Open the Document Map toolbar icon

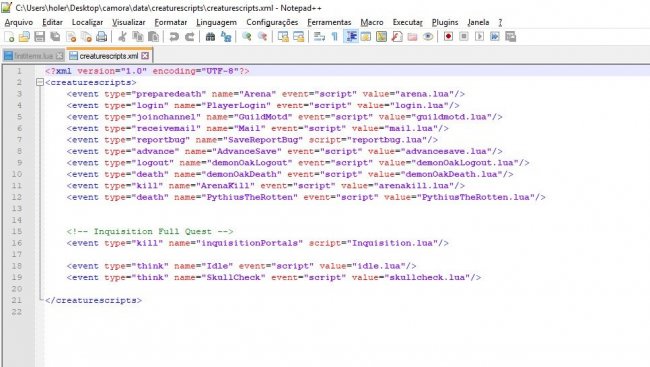(x=381, y=37)
